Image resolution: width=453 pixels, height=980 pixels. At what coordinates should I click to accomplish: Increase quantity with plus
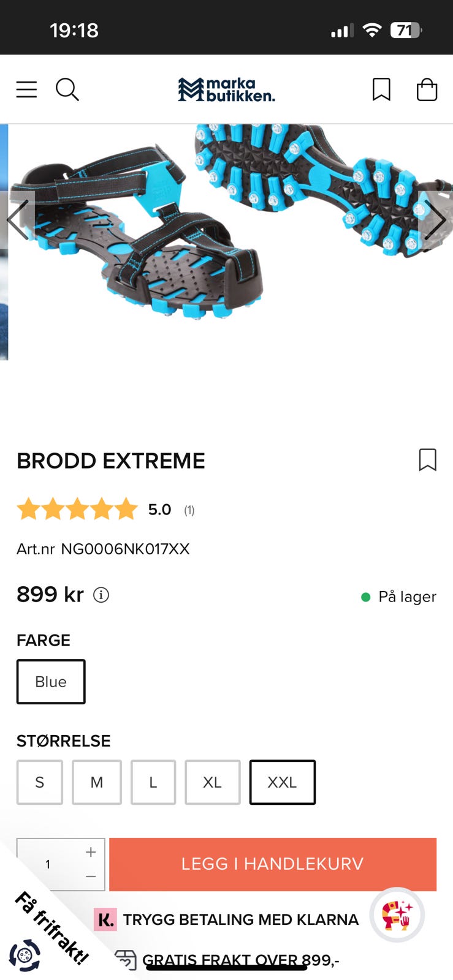point(91,852)
